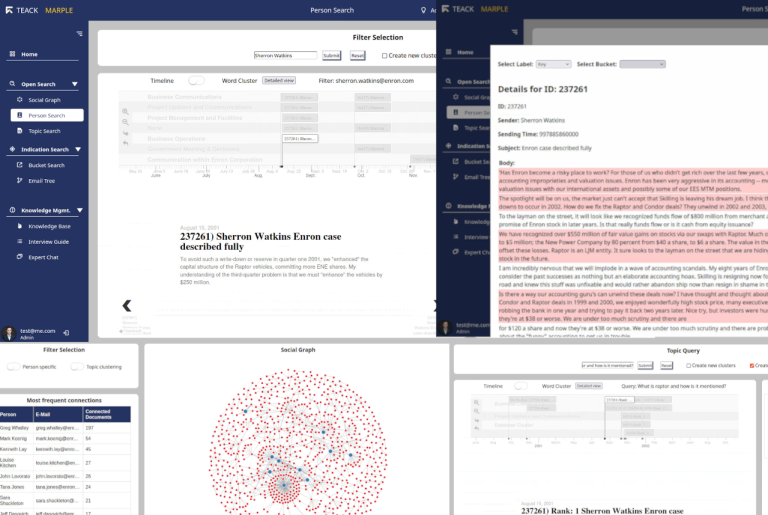This screenshot has width=768, height=515.
Task: Submit the Topic Query
Action: [645, 366]
